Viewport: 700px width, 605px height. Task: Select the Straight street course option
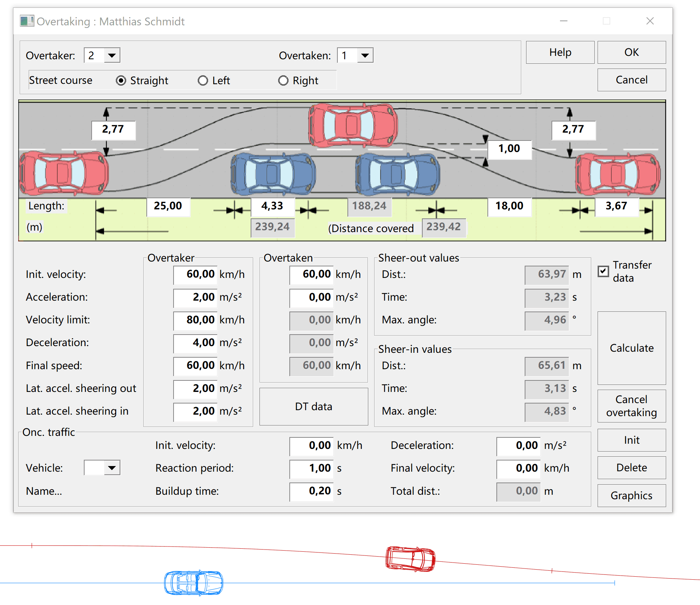[x=121, y=80]
